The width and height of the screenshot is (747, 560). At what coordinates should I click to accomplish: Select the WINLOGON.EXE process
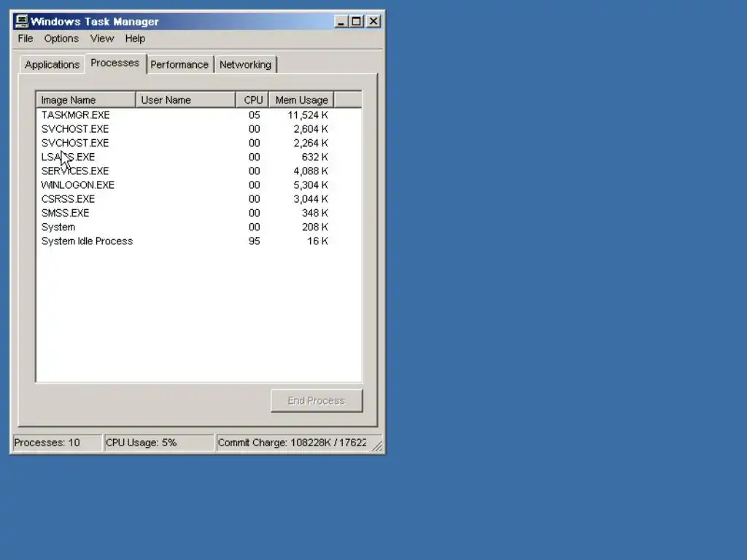[198, 184]
